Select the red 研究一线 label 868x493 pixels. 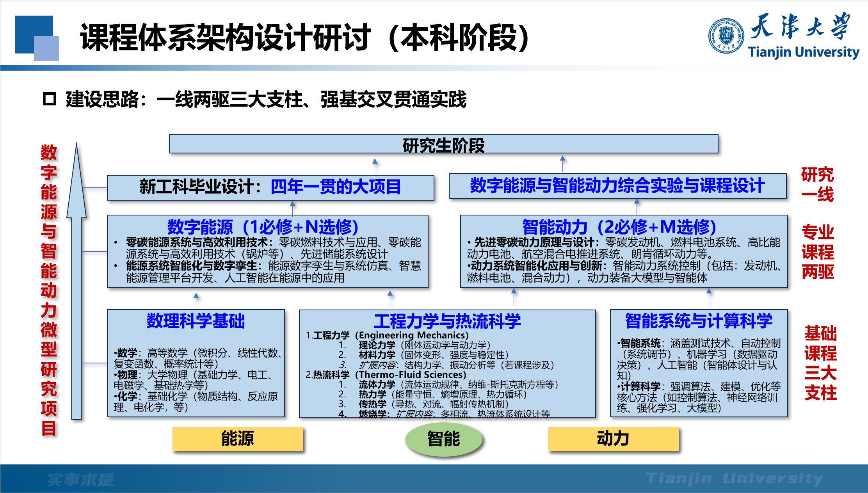(x=817, y=185)
